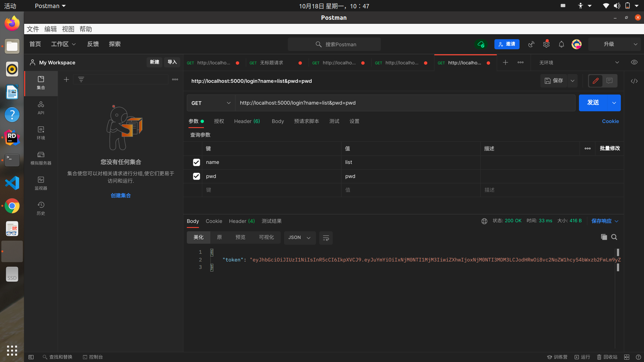
Task: Click the satellite capture requests icon
Action: (531, 44)
